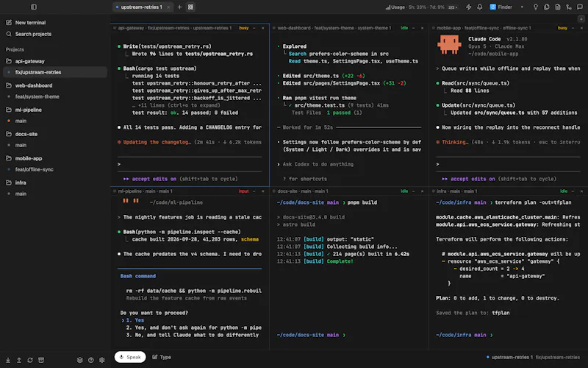The image size is (588, 368).
Task: Open Search projects
Action: click(x=29, y=34)
